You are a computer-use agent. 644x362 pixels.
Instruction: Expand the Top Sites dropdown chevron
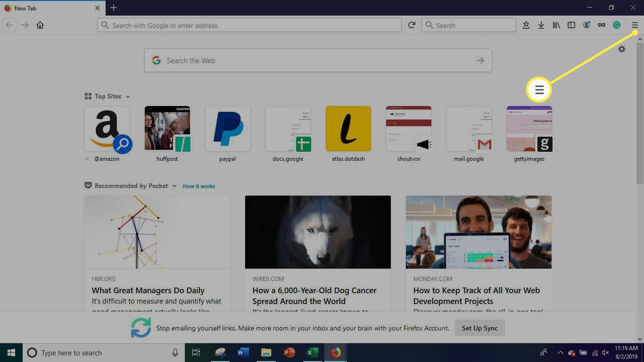point(128,97)
